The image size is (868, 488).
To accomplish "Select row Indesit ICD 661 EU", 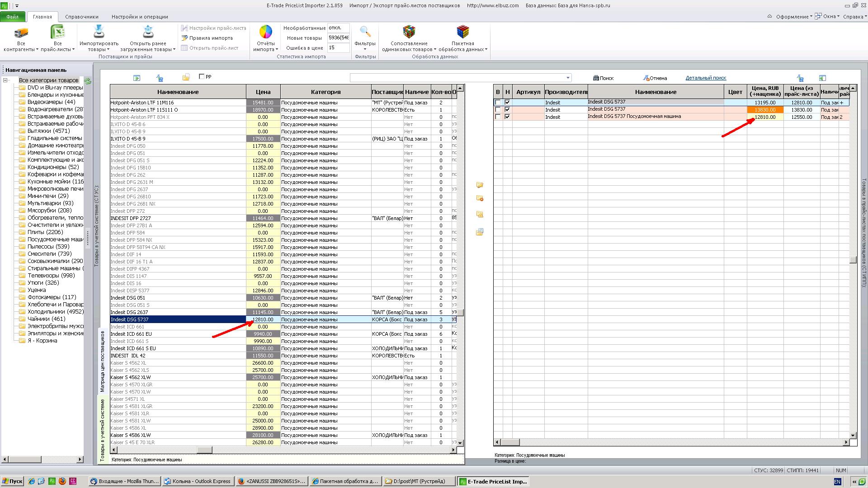I will (x=283, y=334).
